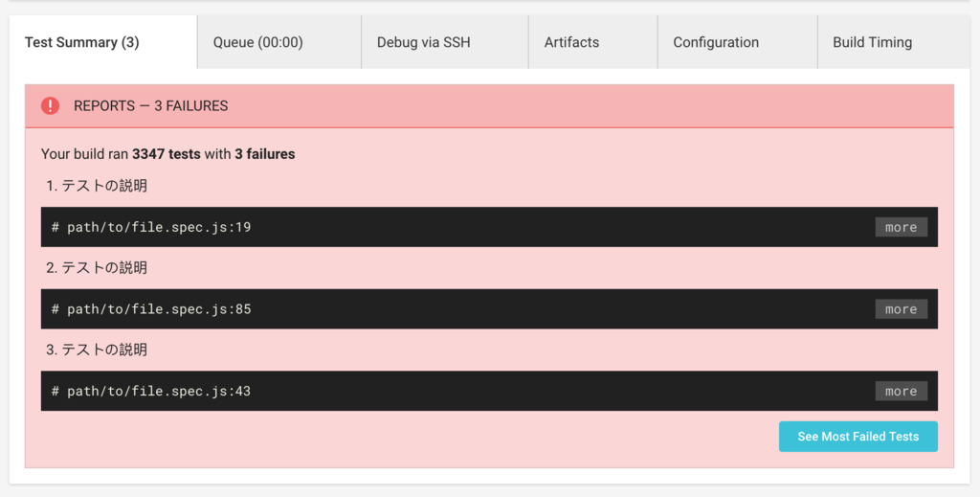Expand more for file.spec.js:43
980x497 pixels.
click(902, 391)
